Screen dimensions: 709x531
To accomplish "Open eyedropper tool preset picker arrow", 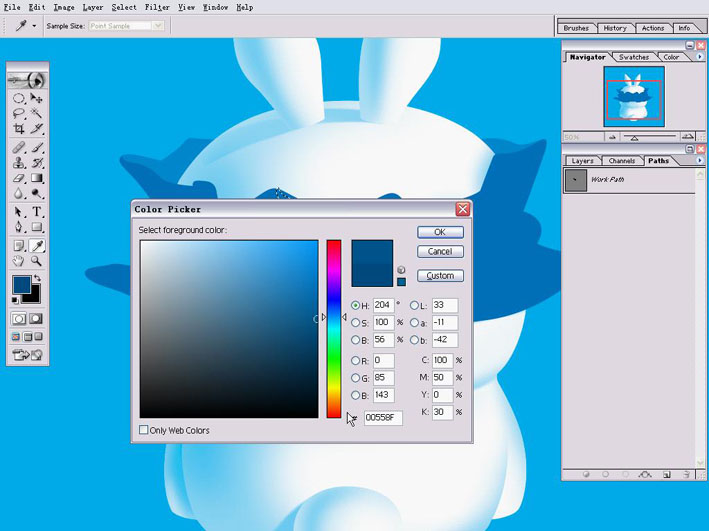I will [x=34, y=26].
